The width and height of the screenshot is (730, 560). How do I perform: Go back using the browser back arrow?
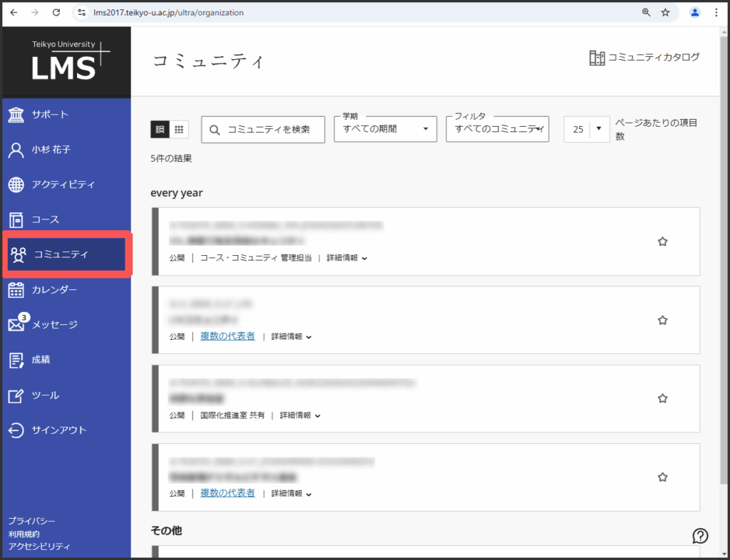[14, 13]
